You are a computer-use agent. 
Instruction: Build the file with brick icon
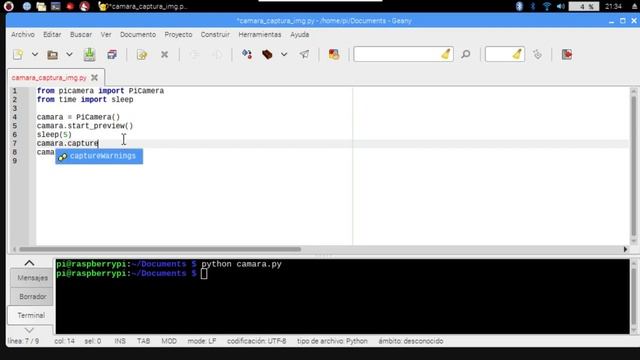point(267,54)
